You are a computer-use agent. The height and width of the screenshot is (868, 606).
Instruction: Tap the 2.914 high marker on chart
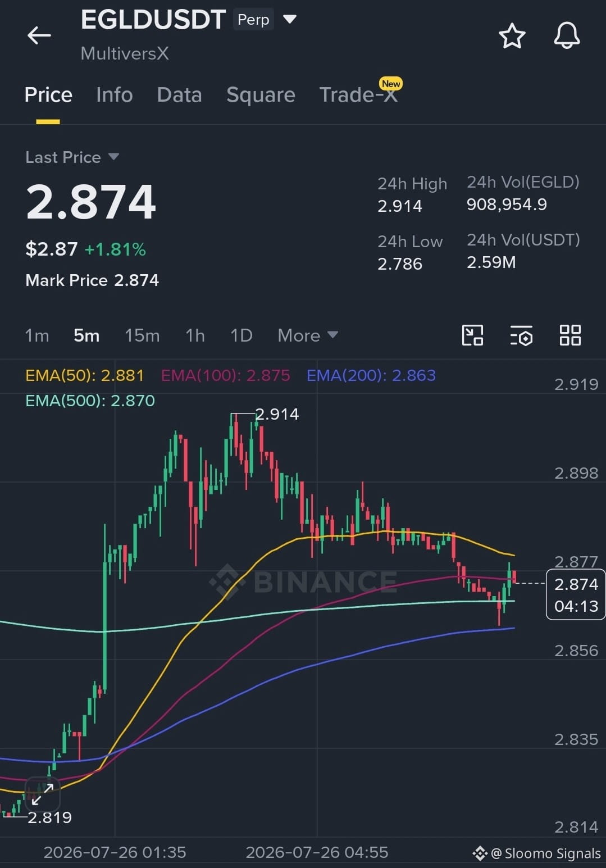click(x=277, y=414)
